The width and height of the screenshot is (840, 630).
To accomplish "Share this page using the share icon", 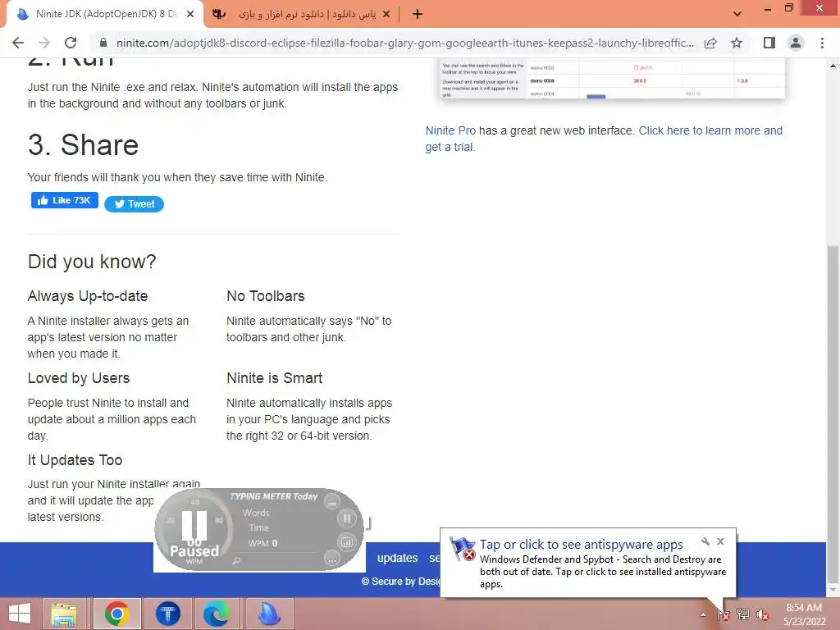I will click(x=710, y=43).
